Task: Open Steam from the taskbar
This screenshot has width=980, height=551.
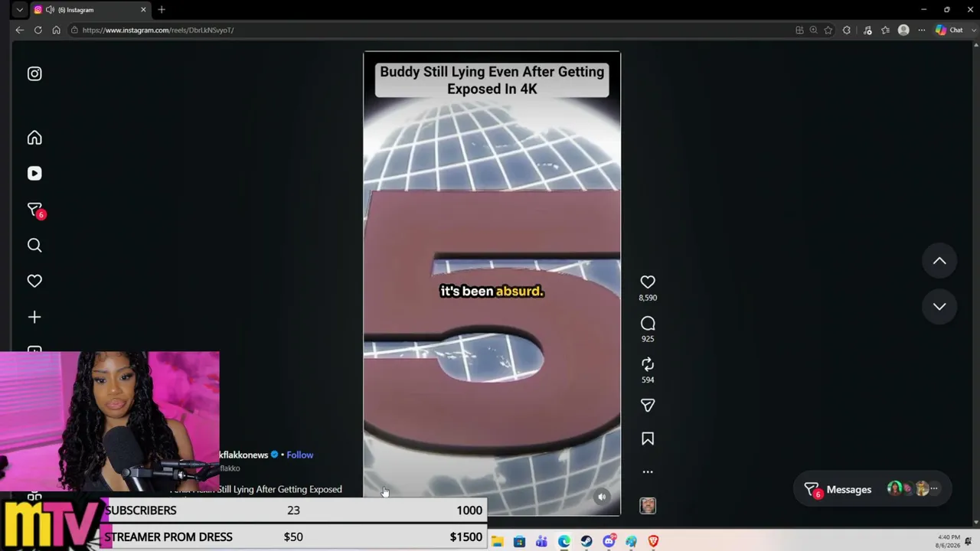Action: point(586,542)
